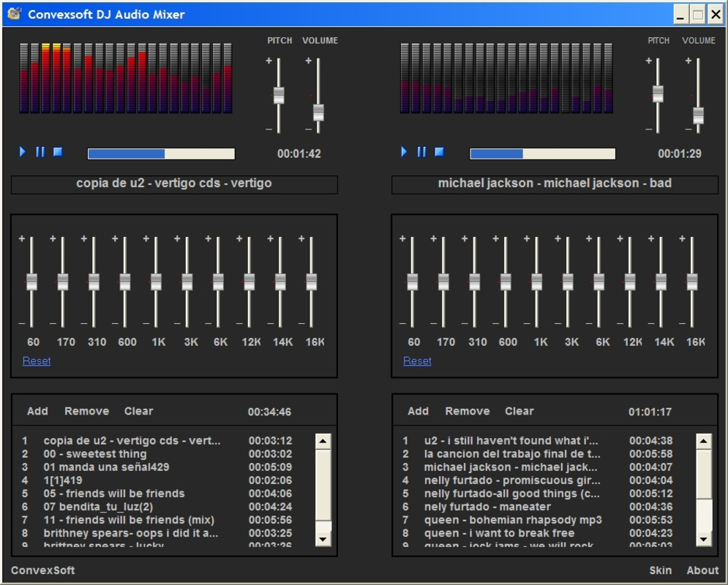Select '01 manda una señal429' track
This screenshot has height=585, width=728.
[156, 467]
